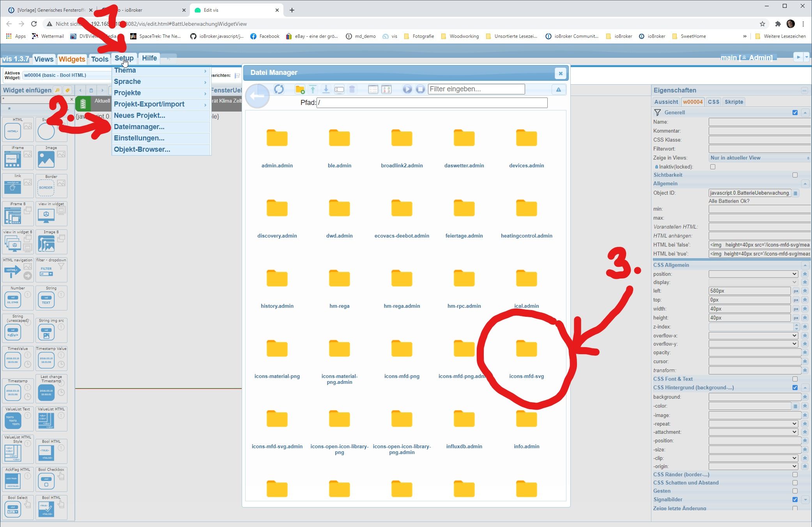
Task: Open the position CSS dropdown
Action: pos(753,274)
